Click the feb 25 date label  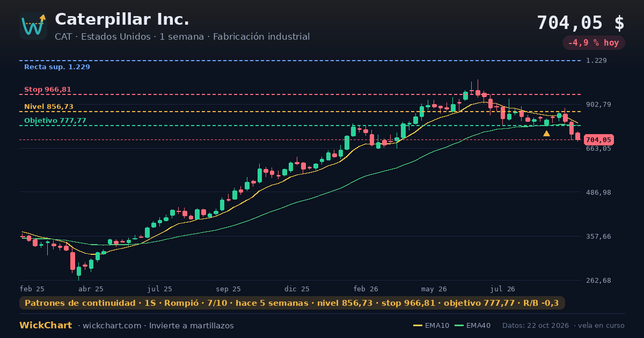32,289
